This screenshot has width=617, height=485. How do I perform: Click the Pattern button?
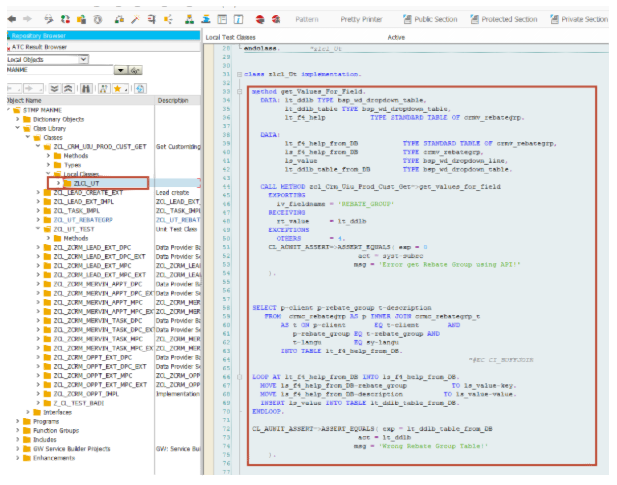[307, 19]
